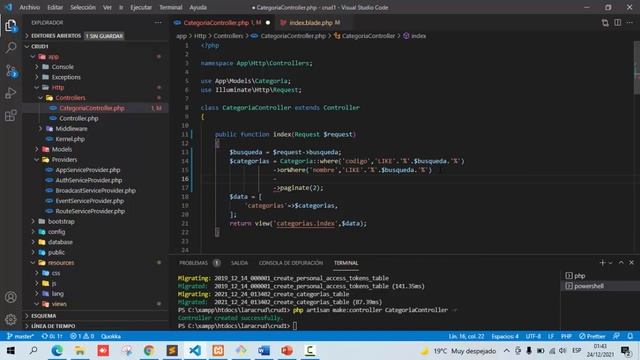Click Espacios: 4 indentation setting
Screen dimensions: 640x360
click(505, 336)
